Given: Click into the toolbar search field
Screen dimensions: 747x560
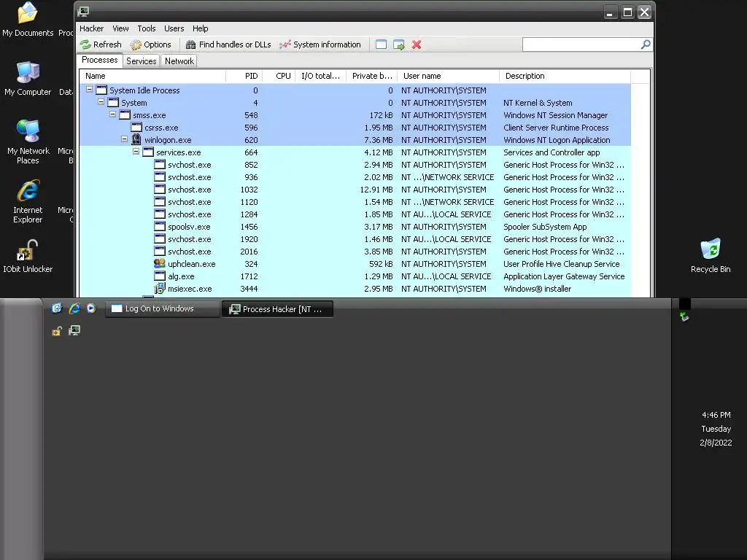Looking at the screenshot, I should click(x=581, y=44).
